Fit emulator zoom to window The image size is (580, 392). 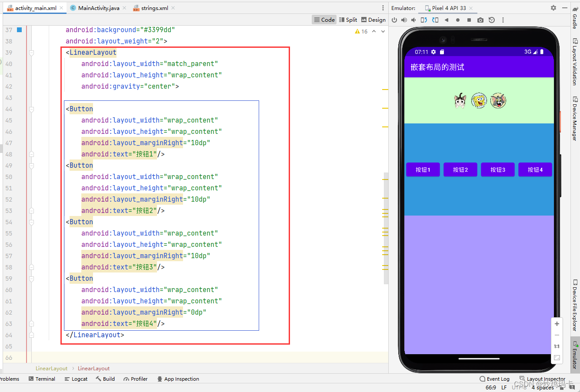click(x=557, y=358)
